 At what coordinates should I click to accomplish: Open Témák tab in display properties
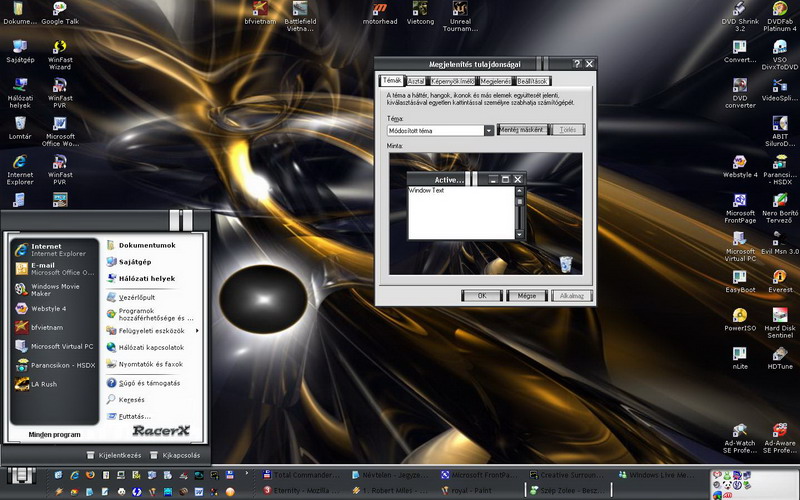click(392, 81)
